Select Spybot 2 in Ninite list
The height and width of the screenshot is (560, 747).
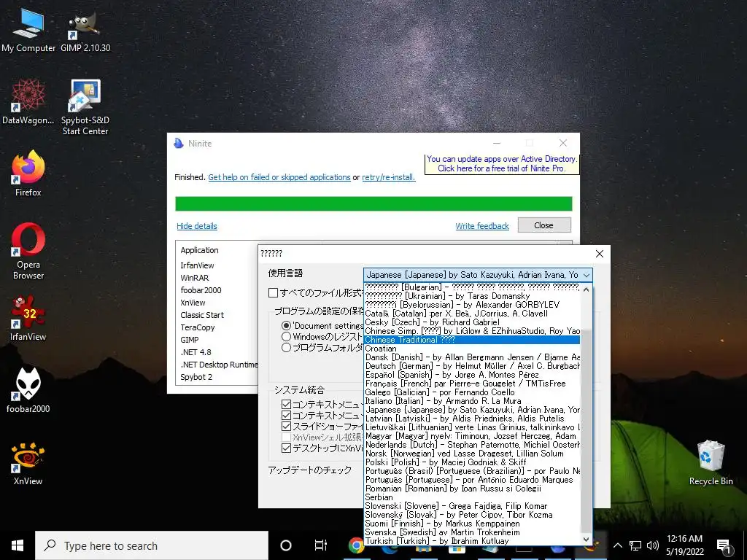click(x=196, y=377)
